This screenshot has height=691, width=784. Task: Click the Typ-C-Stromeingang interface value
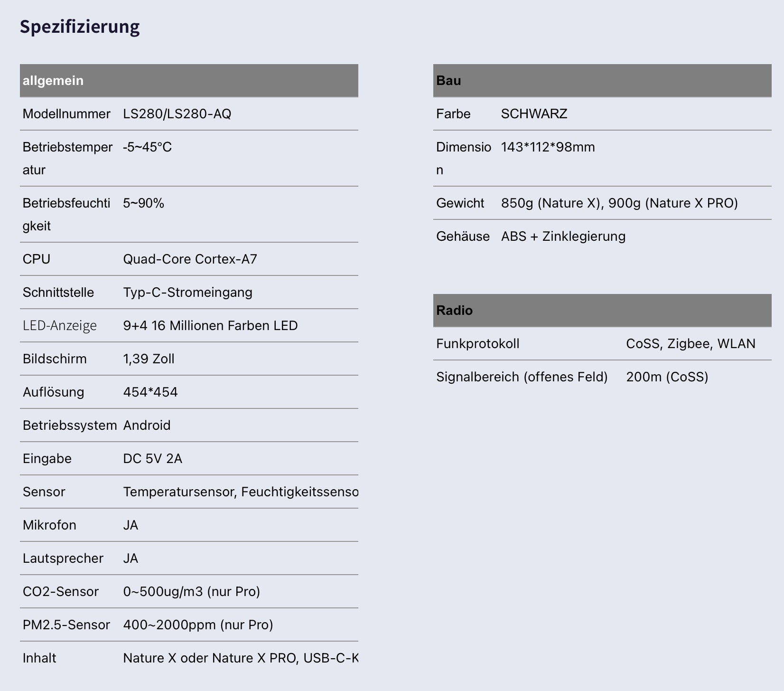[187, 293]
